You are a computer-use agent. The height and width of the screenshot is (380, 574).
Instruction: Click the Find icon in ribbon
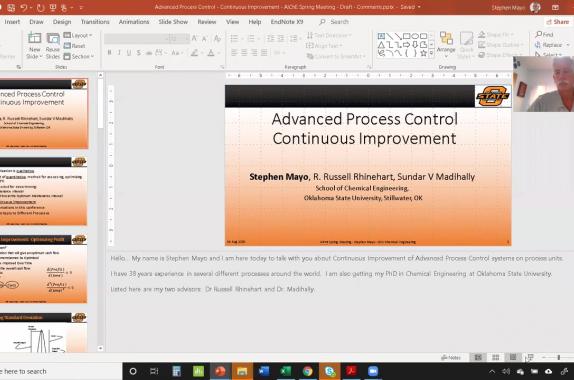pos(544,34)
